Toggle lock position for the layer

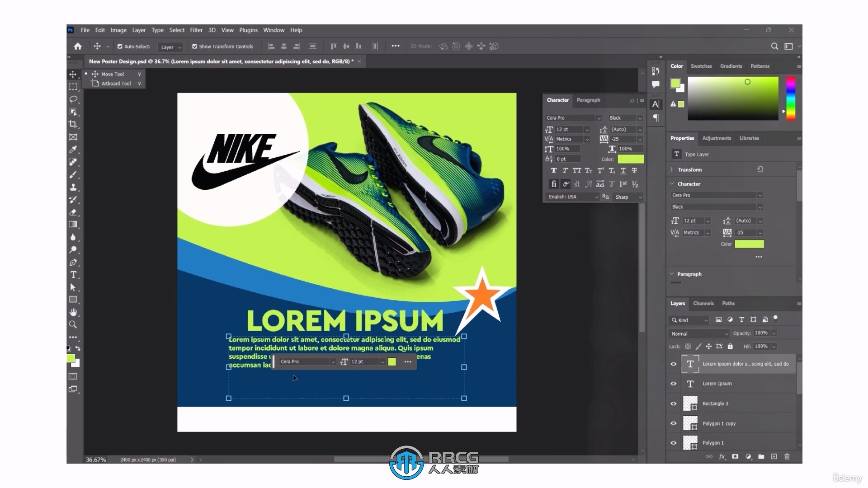[708, 347]
